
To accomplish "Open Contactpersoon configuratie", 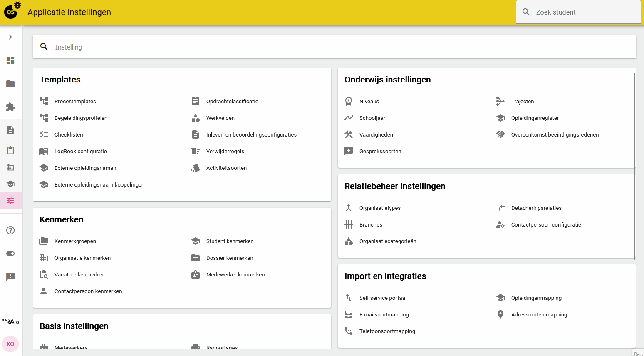I will point(546,224).
